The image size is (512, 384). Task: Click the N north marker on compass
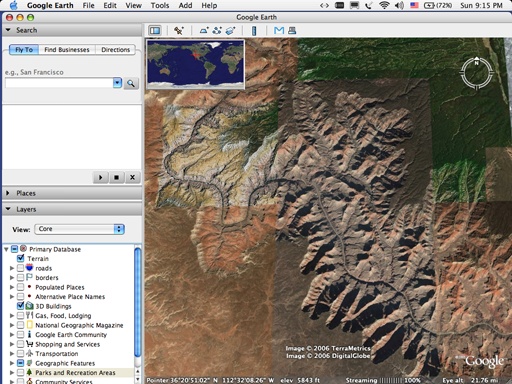(x=476, y=62)
